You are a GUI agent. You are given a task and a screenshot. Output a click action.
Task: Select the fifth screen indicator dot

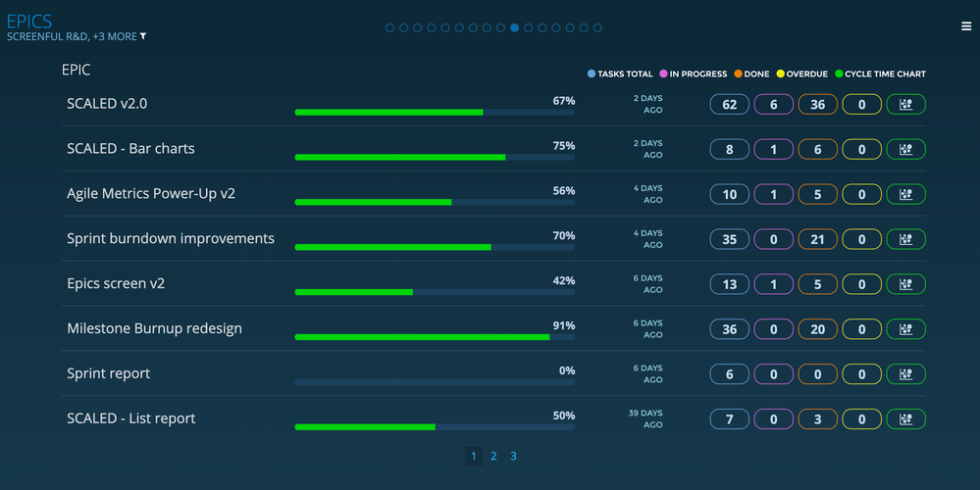[445, 27]
